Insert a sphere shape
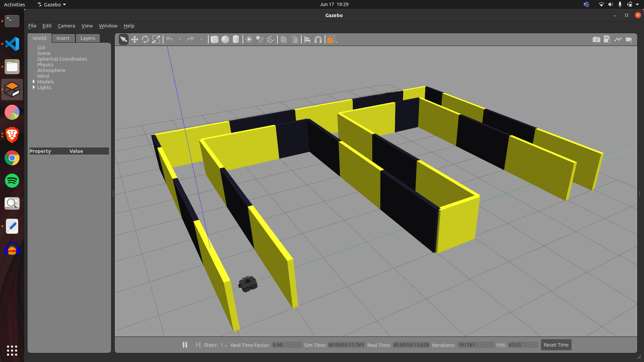The image size is (644, 362). (x=225, y=40)
